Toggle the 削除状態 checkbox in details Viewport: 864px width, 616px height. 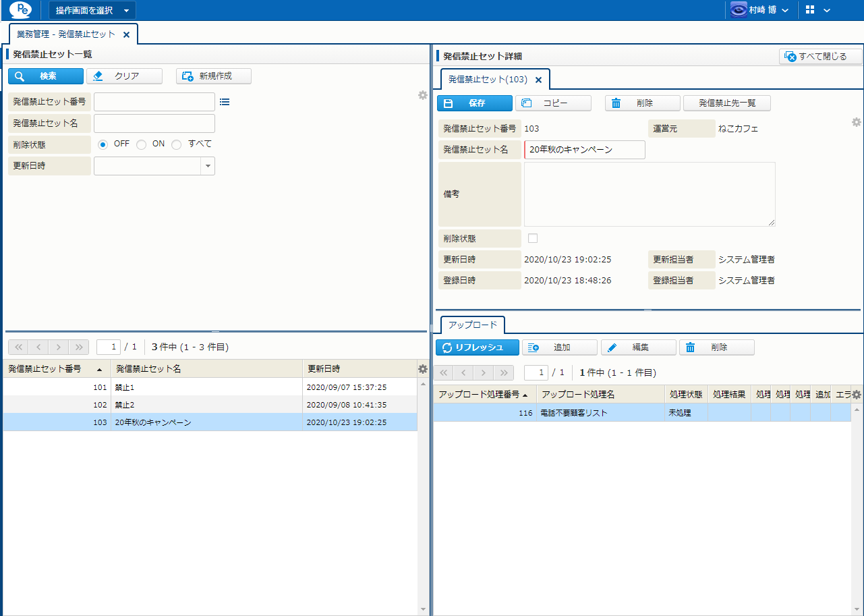tap(533, 238)
